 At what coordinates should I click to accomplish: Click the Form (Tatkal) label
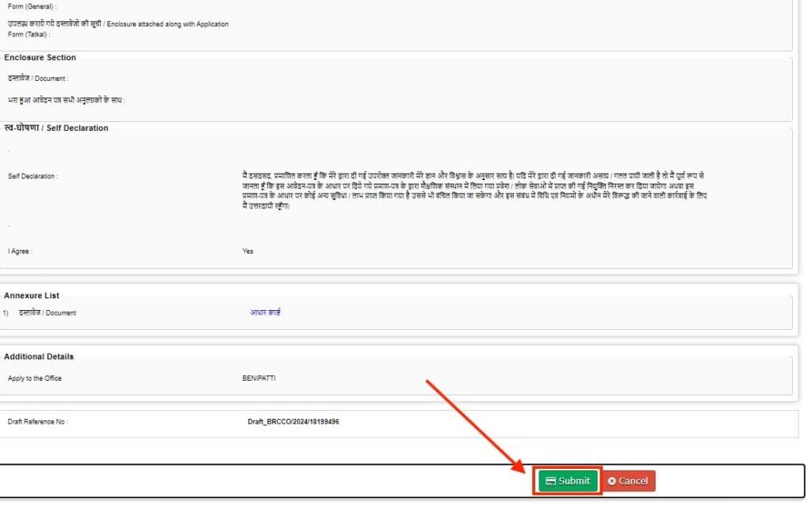(29, 34)
